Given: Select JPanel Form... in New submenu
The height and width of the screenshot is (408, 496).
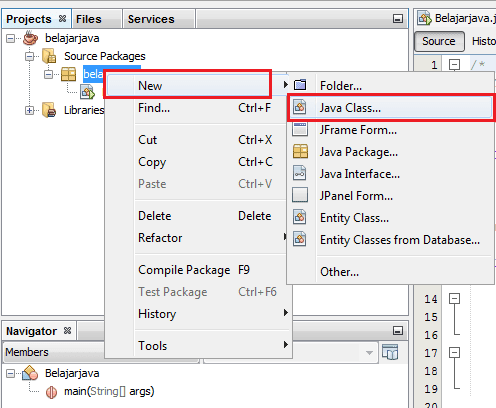Looking at the screenshot, I should click(x=390, y=196).
